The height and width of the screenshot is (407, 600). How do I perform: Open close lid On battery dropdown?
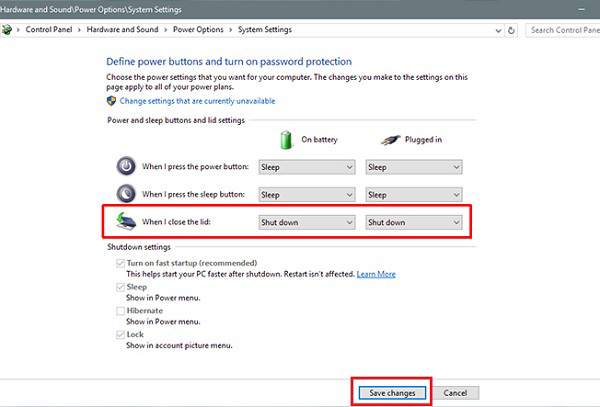point(307,222)
